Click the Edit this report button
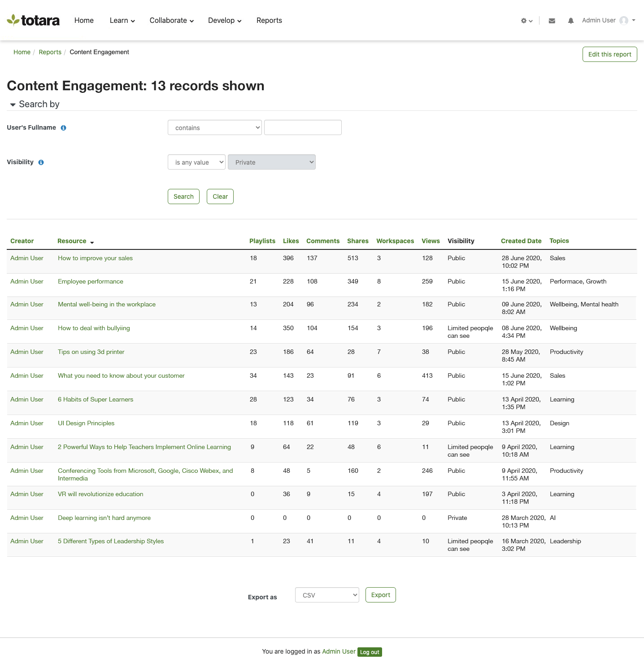This screenshot has height=672, width=644. coord(609,54)
